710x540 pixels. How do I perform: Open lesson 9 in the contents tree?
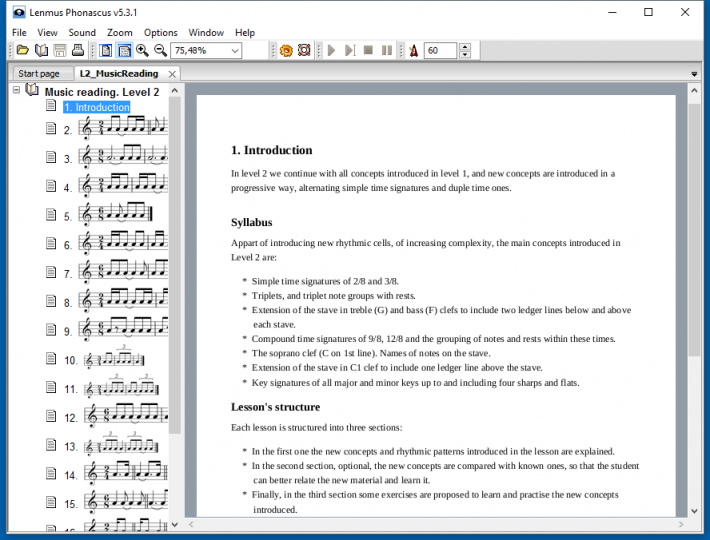(116, 330)
